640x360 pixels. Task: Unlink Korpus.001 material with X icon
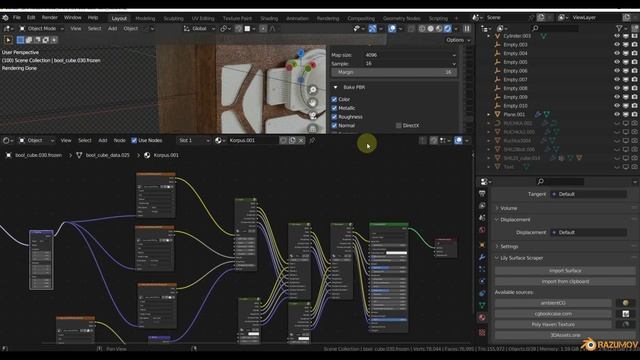301,140
